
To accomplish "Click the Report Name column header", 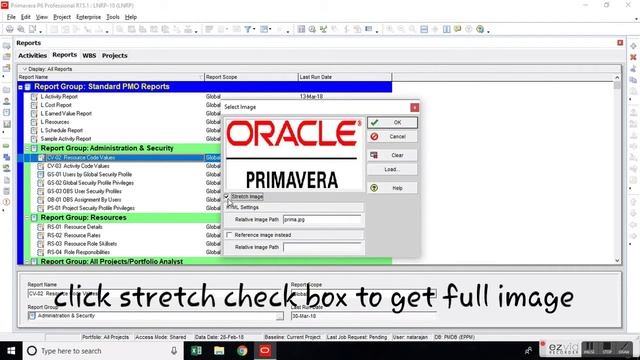I will 111,77.
